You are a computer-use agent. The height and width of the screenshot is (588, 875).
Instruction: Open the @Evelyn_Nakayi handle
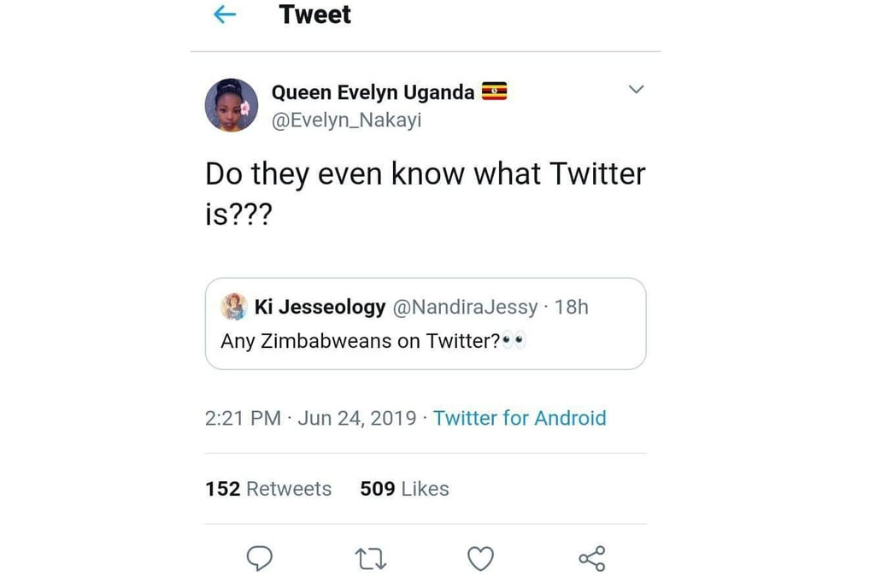point(346,121)
